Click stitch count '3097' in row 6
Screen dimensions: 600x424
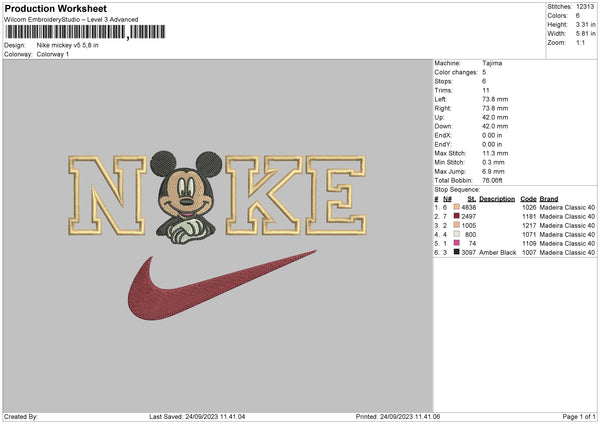(469, 253)
